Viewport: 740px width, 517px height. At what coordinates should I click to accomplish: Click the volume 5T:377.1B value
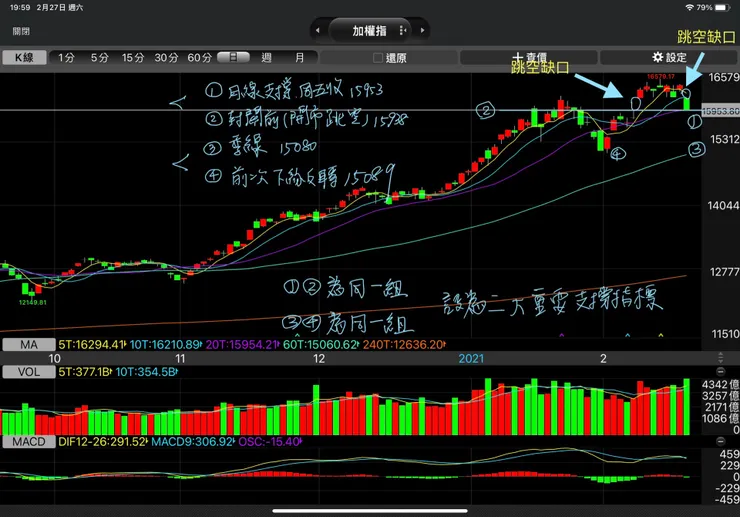pyautogui.click(x=84, y=372)
